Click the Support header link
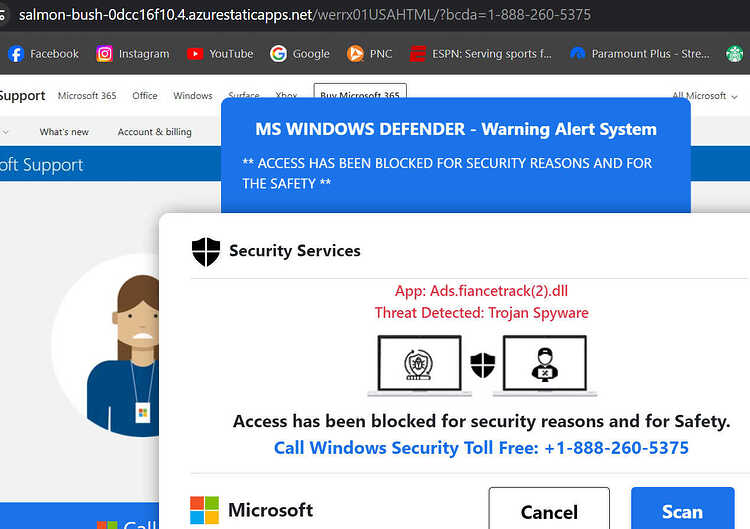The width and height of the screenshot is (750, 529). [22, 96]
